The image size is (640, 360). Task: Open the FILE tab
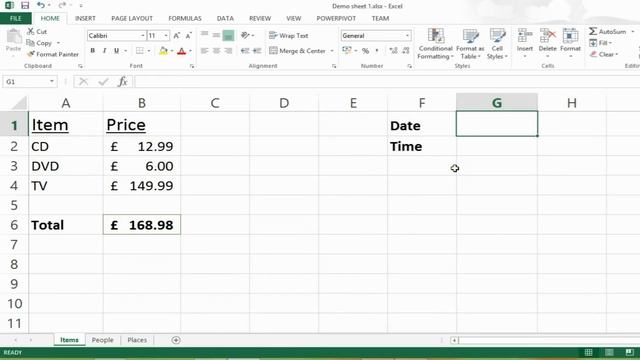tap(16, 18)
